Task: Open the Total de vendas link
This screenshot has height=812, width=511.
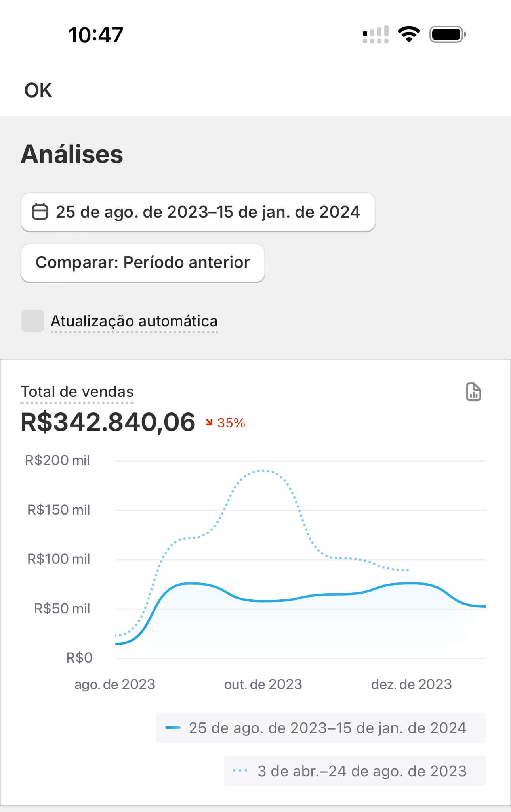Action: coord(77,392)
